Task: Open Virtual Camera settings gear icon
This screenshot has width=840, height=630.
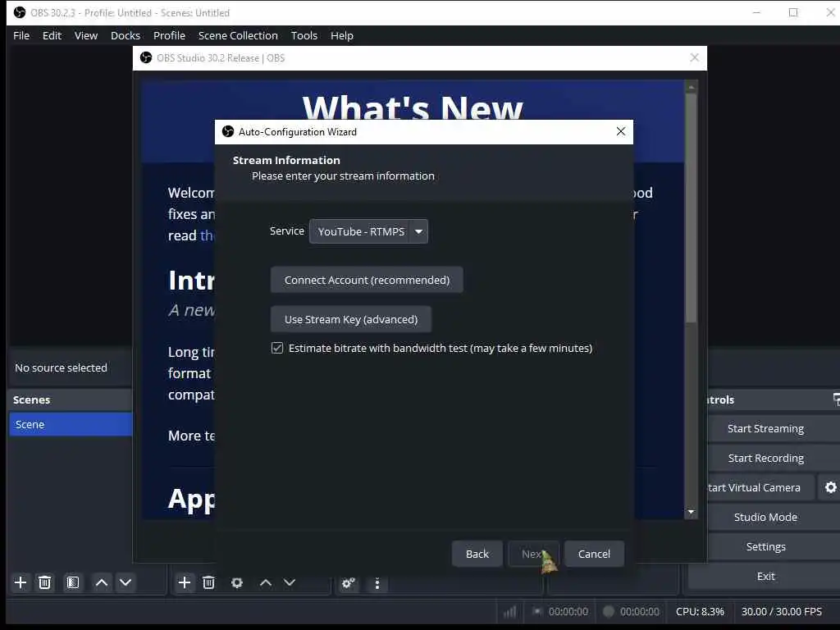Action: [x=830, y=487]
